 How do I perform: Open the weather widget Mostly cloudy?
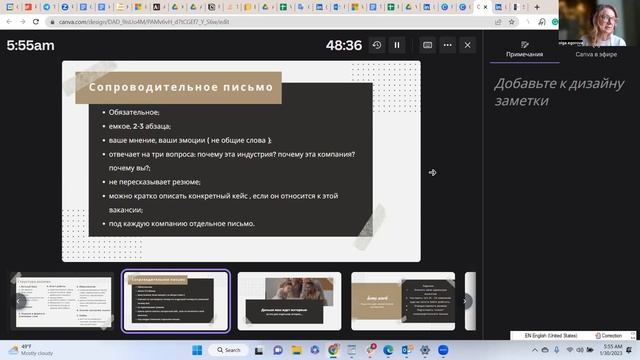click(32, 350)
